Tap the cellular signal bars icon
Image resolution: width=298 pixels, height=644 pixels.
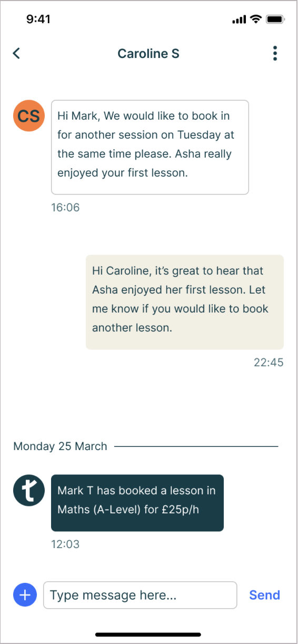pos(239,19)
